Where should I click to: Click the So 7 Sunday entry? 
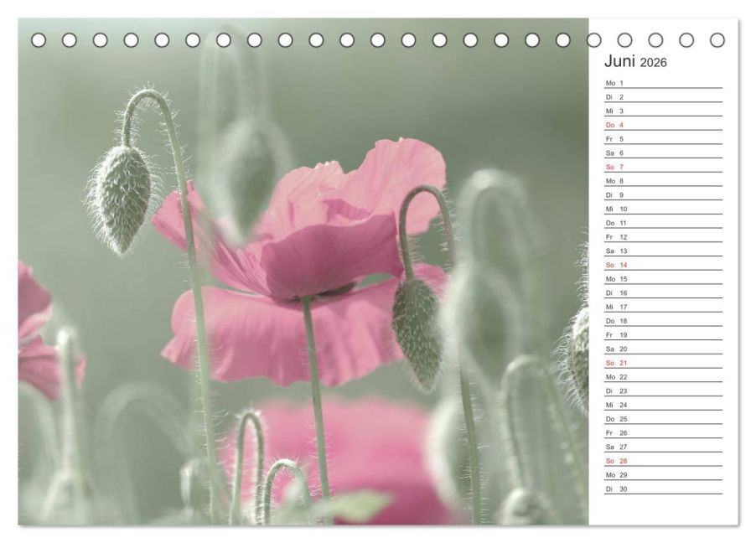[664, 167]
